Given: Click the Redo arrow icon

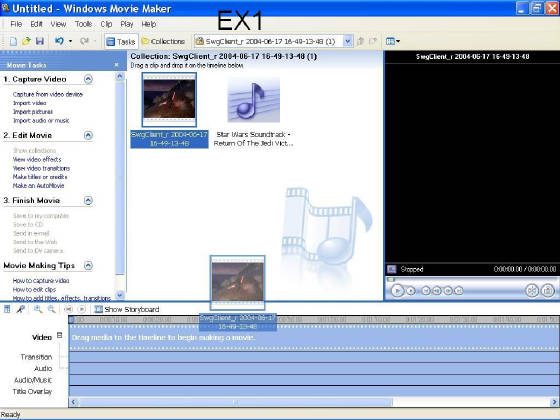Looking at the screenshot, I should [x=84, y=41].
